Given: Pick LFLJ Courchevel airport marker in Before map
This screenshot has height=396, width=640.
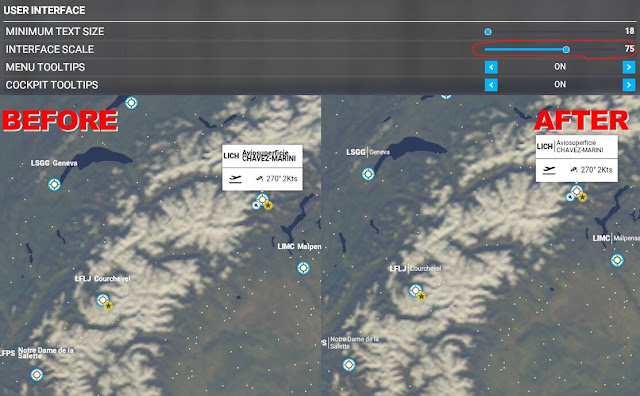Looking at the screenshot, I should click(x=102, y=300).
